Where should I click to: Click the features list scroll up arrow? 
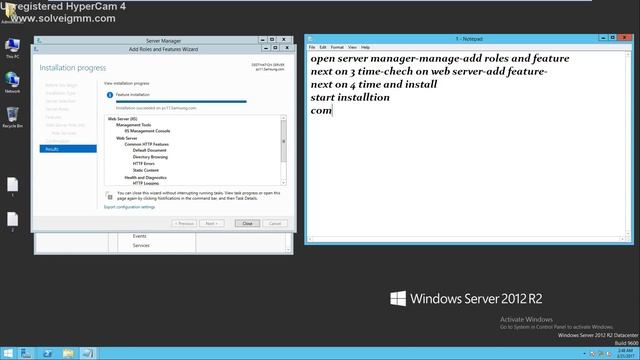pyautogui.click(x=284, y=118)
